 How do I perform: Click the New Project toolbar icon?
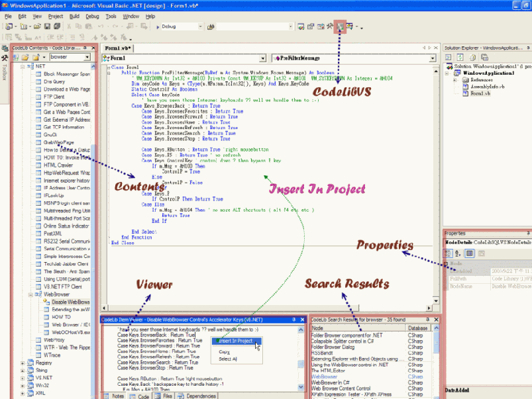[9, 26]
